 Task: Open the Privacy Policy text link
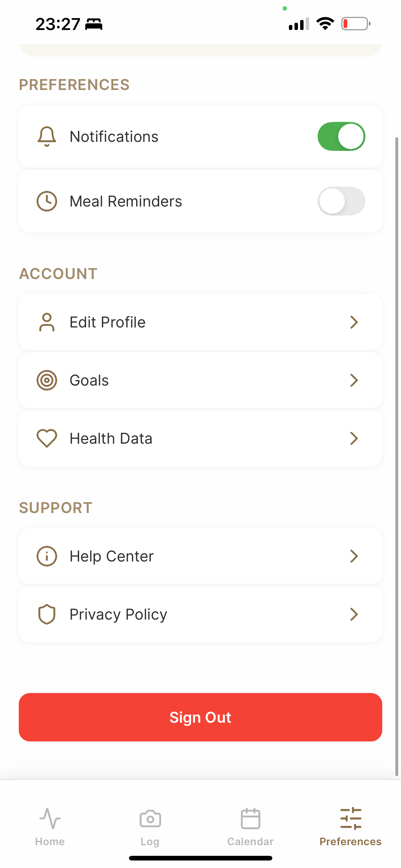(118, 614)
